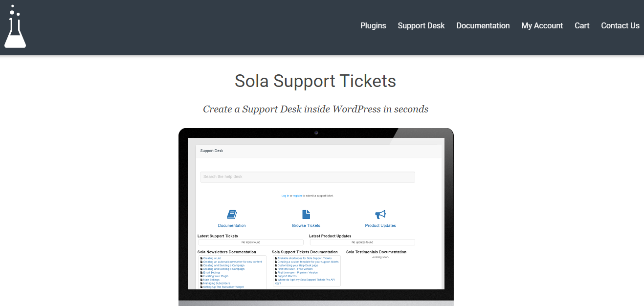Open 'Where do I get my Sola Support Tickets Pro API Key?'
644x306 pixels.
[x=306, y=281]
